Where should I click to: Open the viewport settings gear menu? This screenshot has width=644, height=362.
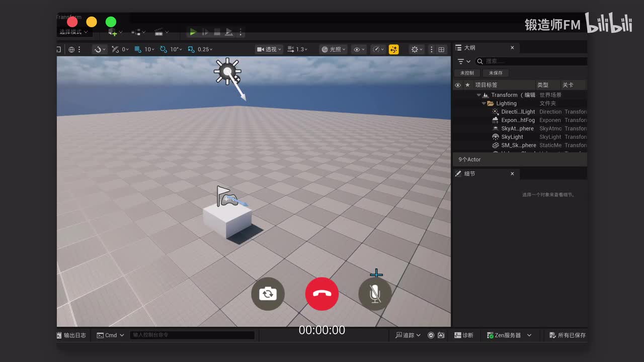(417, 49)
